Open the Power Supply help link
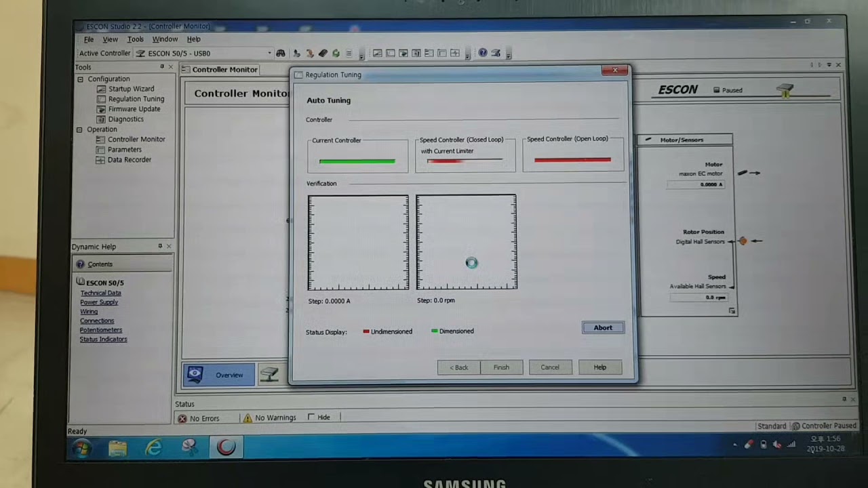 pyautogui.click(x=99, y=302)
